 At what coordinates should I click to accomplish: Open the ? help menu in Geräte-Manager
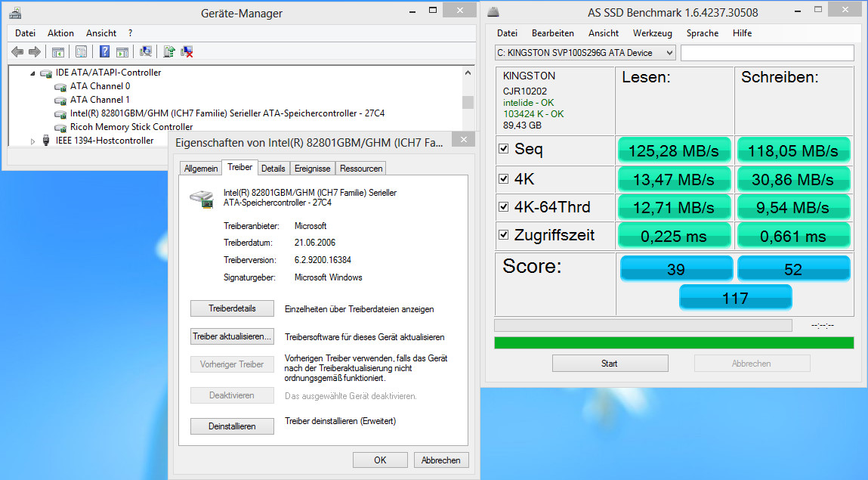pyautogui.click(x=130, y=33)
